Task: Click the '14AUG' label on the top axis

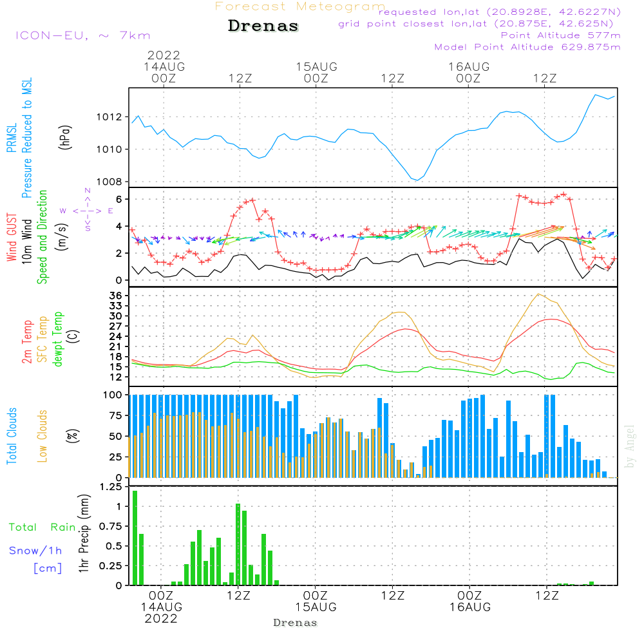Action: click(164, 66)
